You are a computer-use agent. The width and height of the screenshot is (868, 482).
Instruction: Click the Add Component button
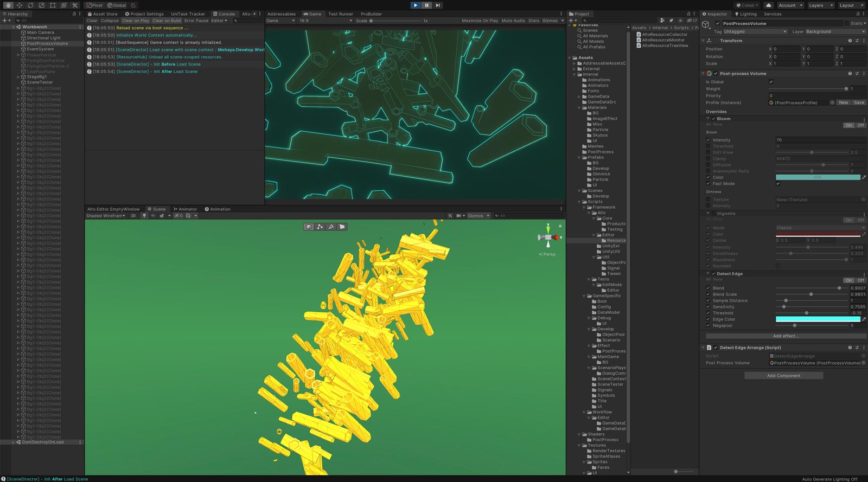click(x=783, y=376)
